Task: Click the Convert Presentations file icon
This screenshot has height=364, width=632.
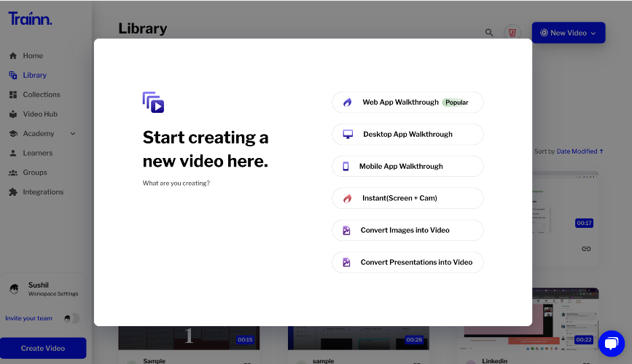Action: click(x=346, y=262)
